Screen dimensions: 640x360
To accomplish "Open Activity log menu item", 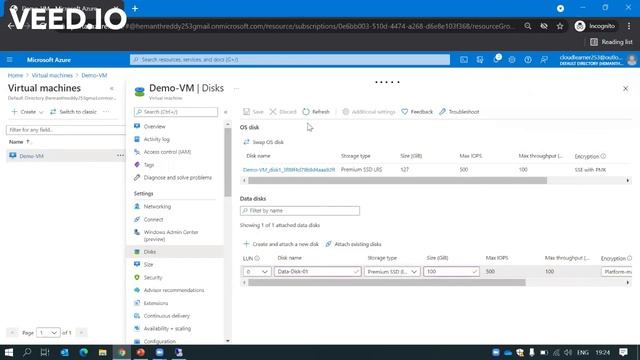I will coord(156,139).
